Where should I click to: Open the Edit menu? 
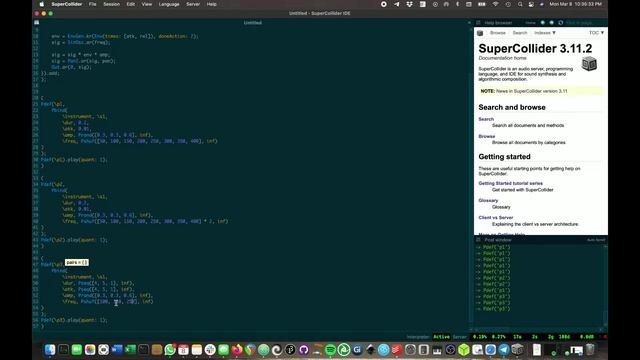[x=131, y=4]
